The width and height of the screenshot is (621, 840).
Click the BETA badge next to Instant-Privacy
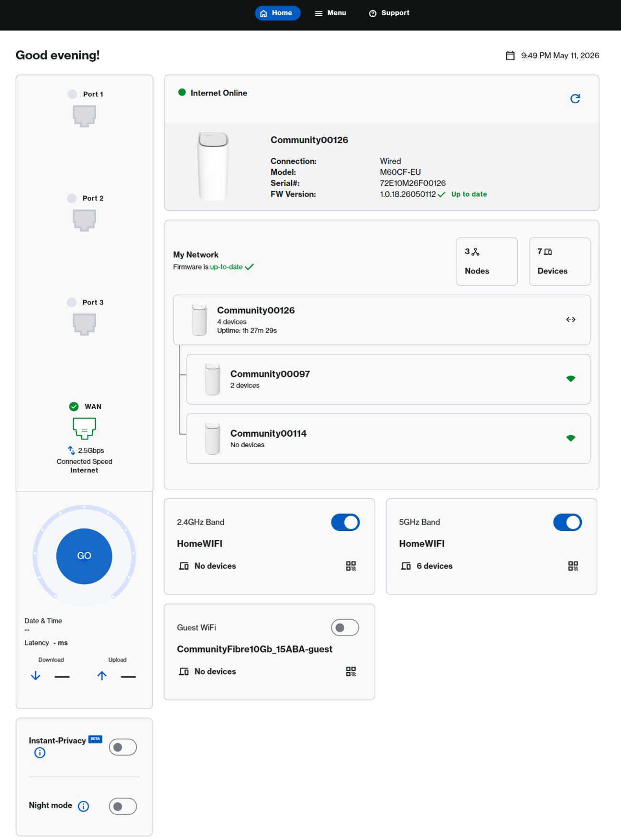[x=96, y=739]
